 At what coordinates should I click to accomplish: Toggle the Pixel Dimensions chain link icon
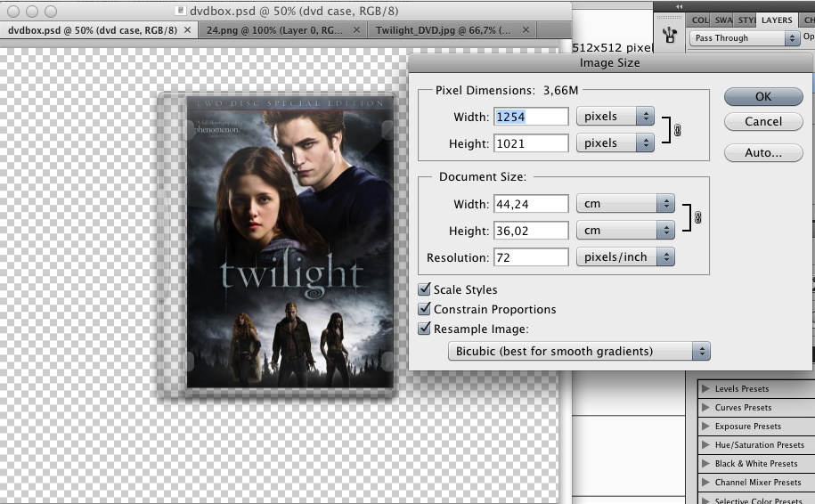[x=677, y=130]
